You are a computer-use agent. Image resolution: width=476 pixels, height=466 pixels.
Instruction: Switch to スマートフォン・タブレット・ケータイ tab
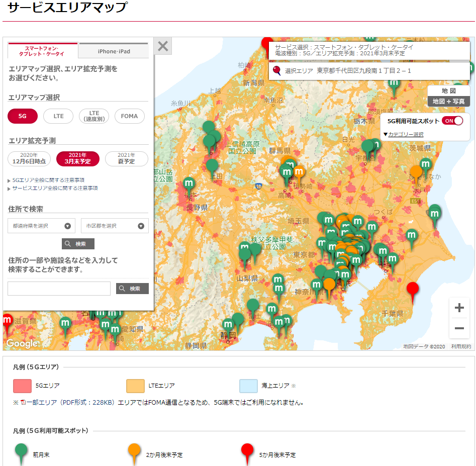[43, 51]
